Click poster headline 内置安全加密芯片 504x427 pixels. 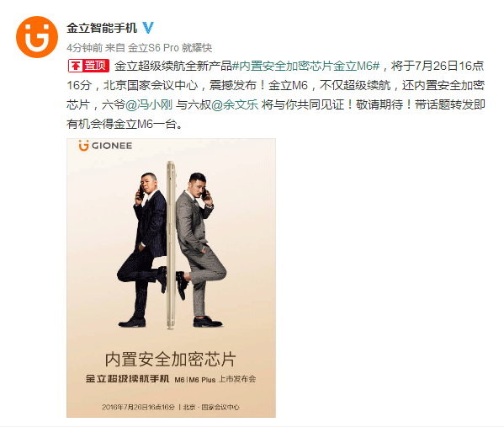(171, 359)
